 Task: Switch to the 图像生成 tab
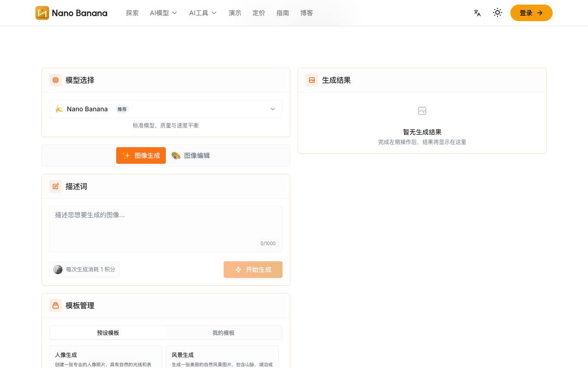[141, 155]
